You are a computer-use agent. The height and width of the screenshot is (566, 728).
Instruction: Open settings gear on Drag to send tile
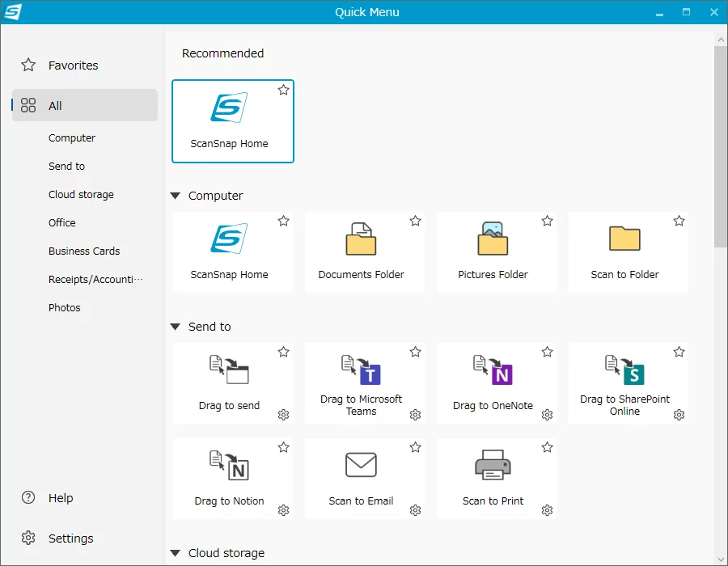tap(283, 415)
